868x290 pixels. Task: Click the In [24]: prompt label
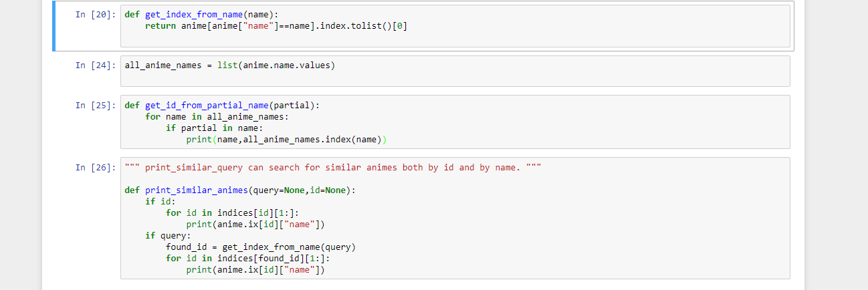tap(96, 65)
